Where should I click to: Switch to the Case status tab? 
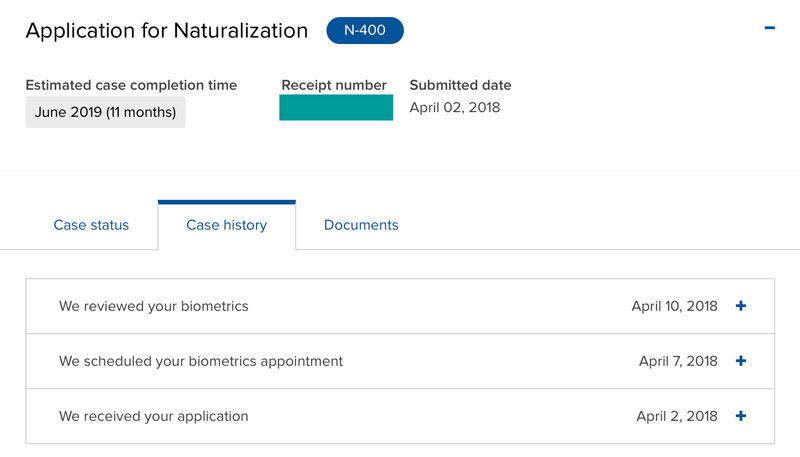[x=91, y=225]
